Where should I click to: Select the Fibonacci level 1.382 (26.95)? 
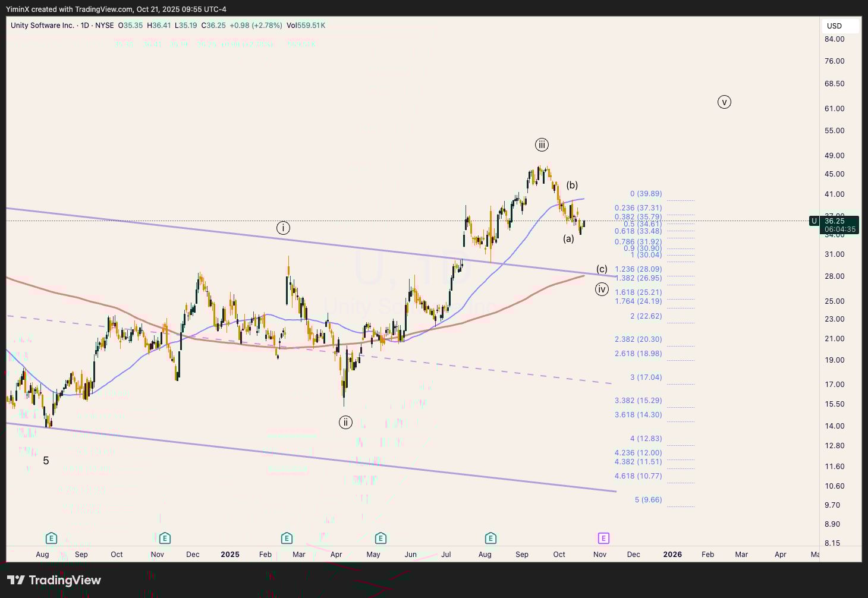point(638,278)
